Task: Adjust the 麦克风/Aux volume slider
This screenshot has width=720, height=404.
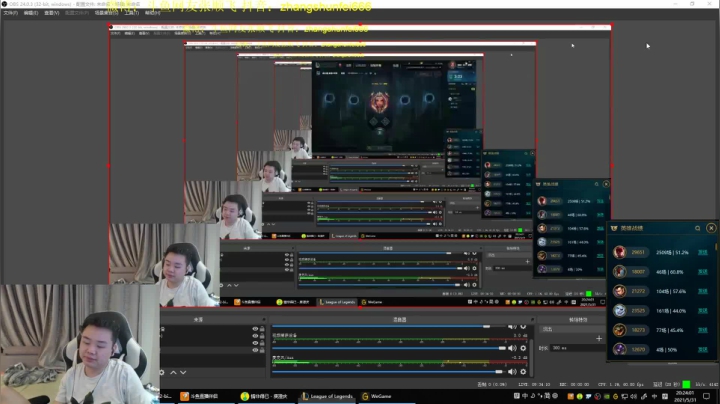Action: tap(388, 371)
